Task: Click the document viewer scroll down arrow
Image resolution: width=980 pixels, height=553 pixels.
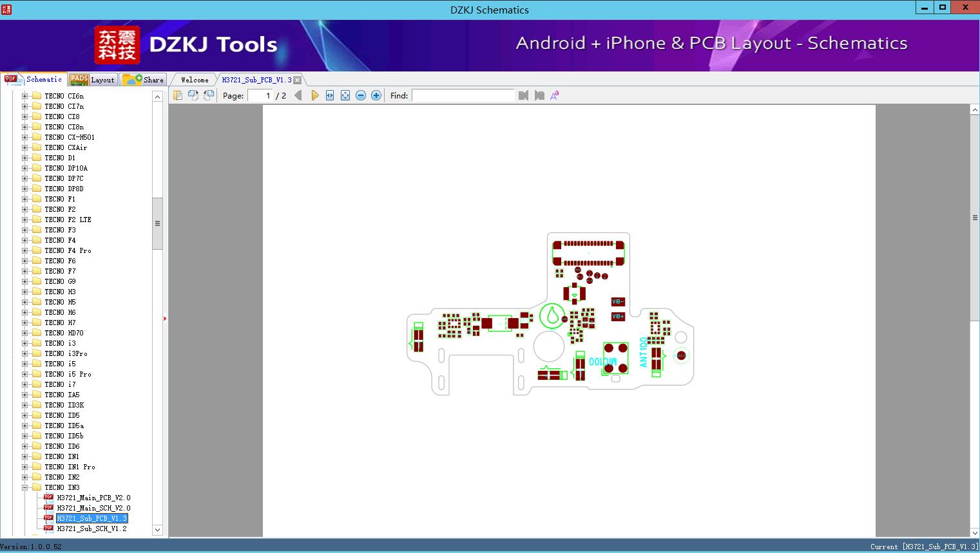Action: click(x=975, y=532)
